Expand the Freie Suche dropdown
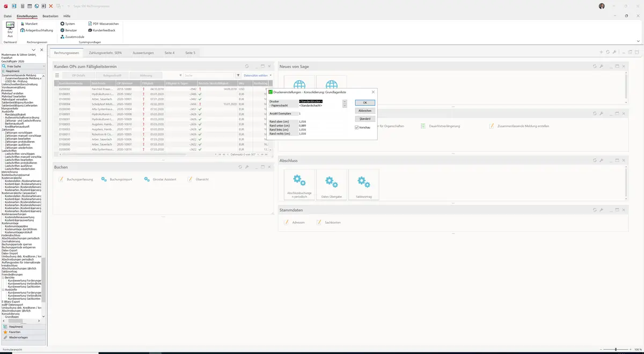 click(x=45, y=66)
